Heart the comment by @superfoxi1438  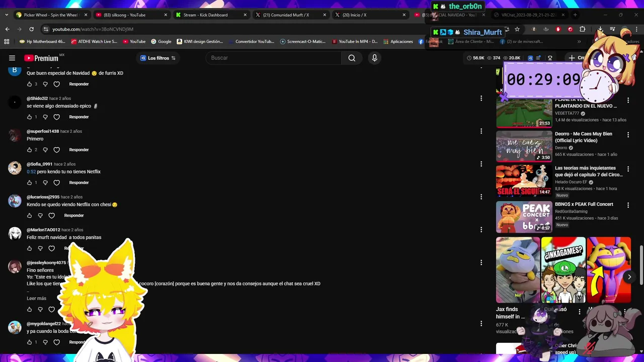pyautogui.click(x=56, y=150)
